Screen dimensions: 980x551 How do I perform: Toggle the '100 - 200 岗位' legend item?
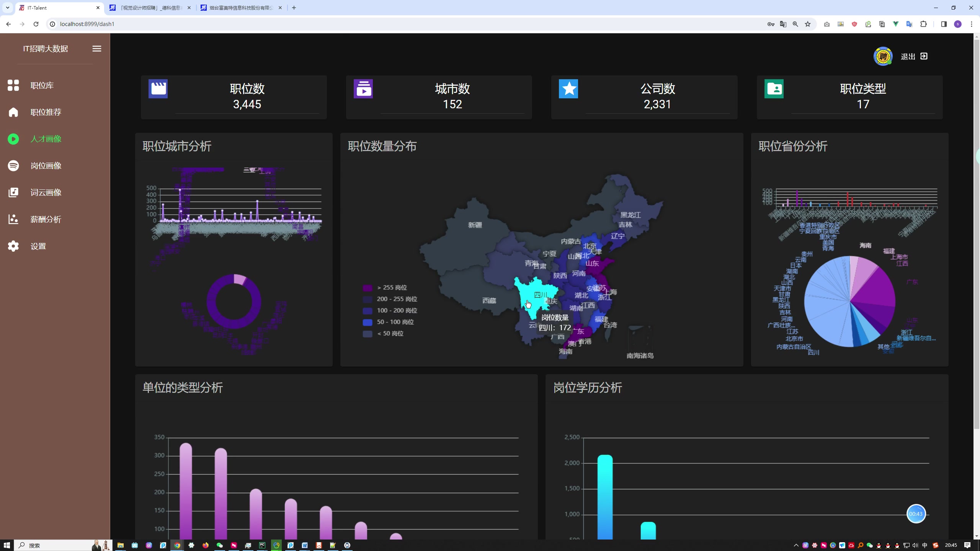pos(397,310)
